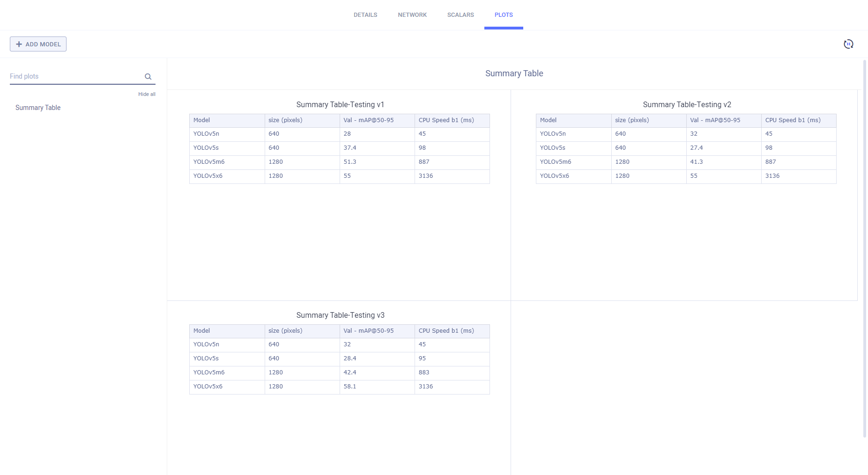Pause the auto-refresh icon
This screenshot has height=475, width=868.
pos(849,44)
